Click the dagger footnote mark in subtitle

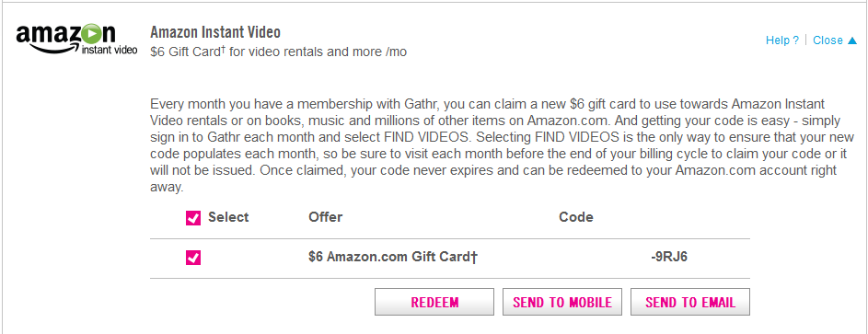224,50
